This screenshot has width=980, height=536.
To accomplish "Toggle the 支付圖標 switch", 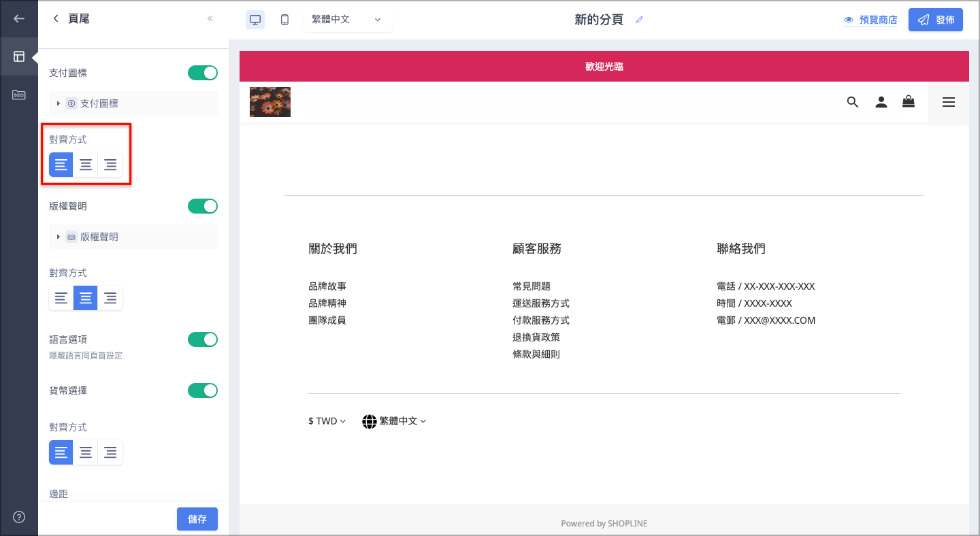I will click(203, 73).
